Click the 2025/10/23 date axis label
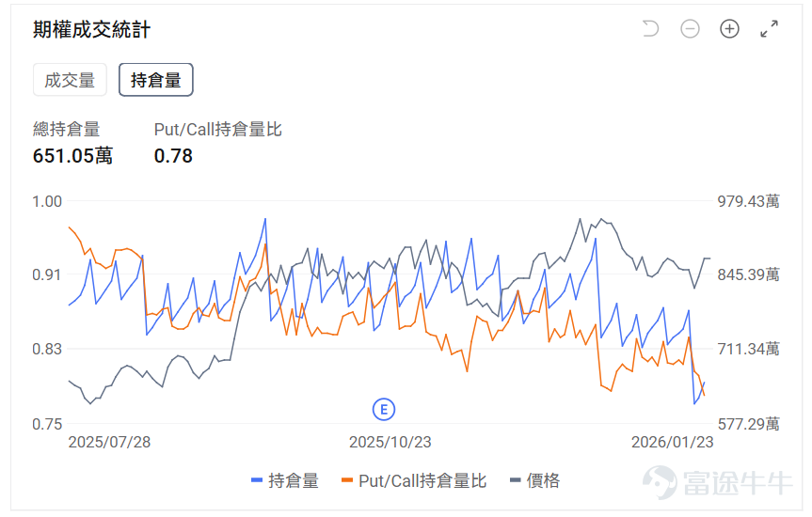812x517 pixels. 390,442
